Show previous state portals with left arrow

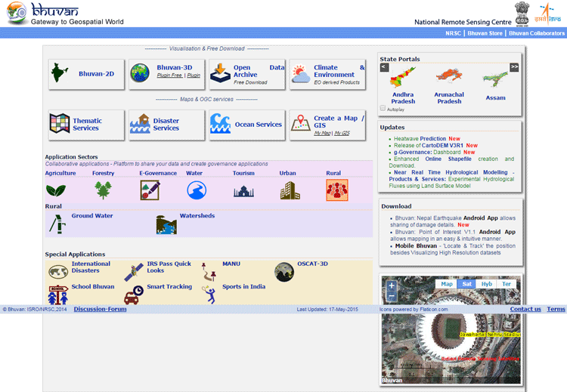pos(384,67)
